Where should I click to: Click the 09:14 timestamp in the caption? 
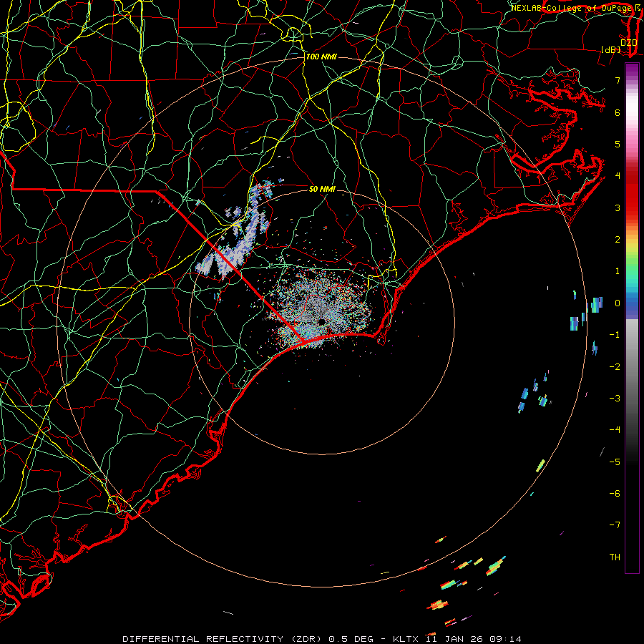[x=505, y=639]
